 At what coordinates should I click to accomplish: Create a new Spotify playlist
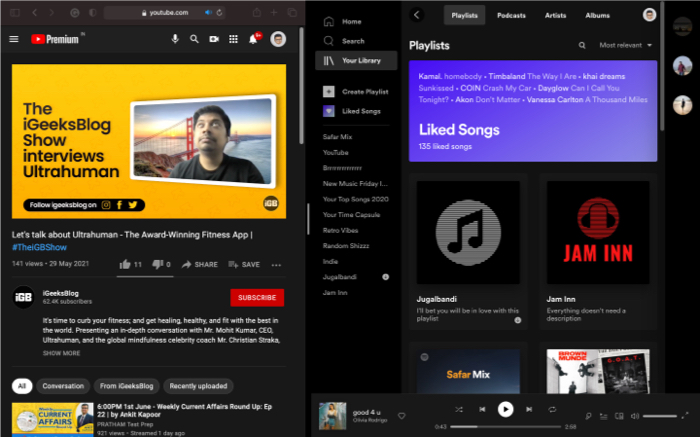pos(355,92)
